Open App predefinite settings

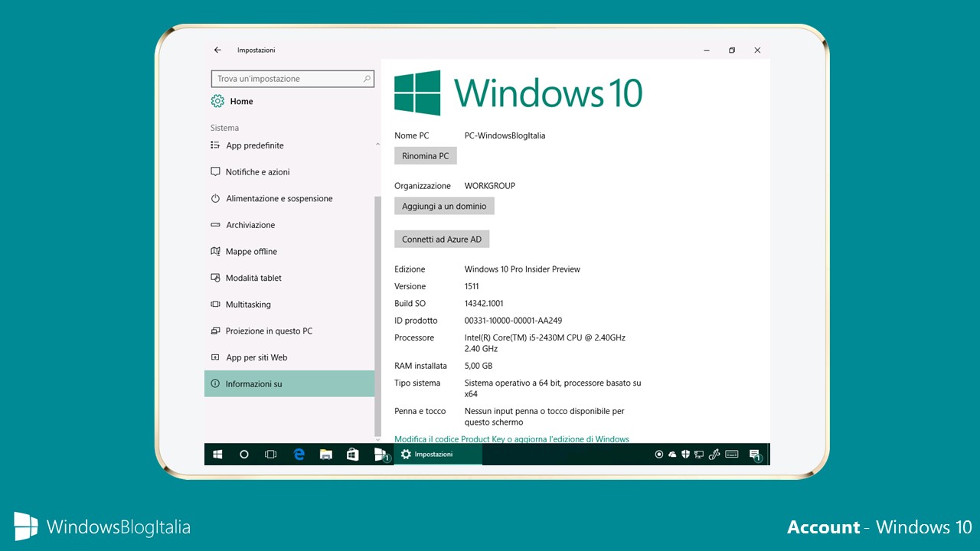pyautogui.click(x=289, y=145)
